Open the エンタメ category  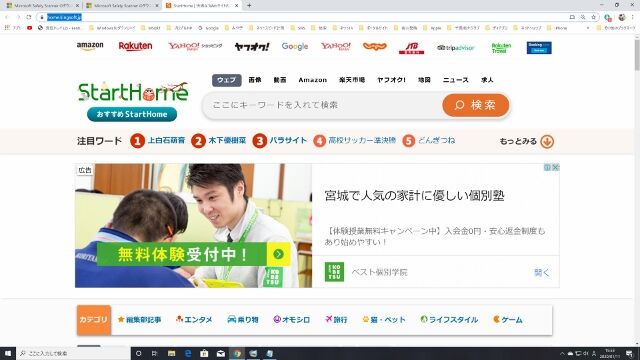coord(194,320)
